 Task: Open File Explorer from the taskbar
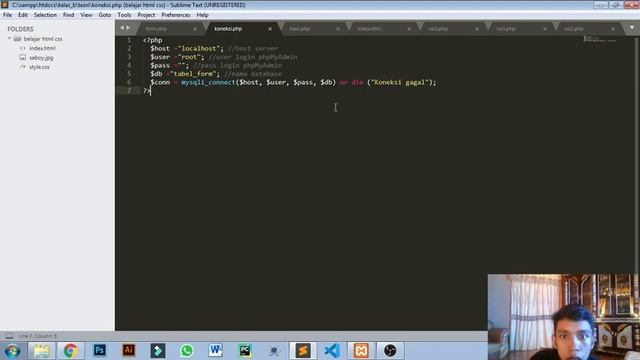(x=41, y=351)
